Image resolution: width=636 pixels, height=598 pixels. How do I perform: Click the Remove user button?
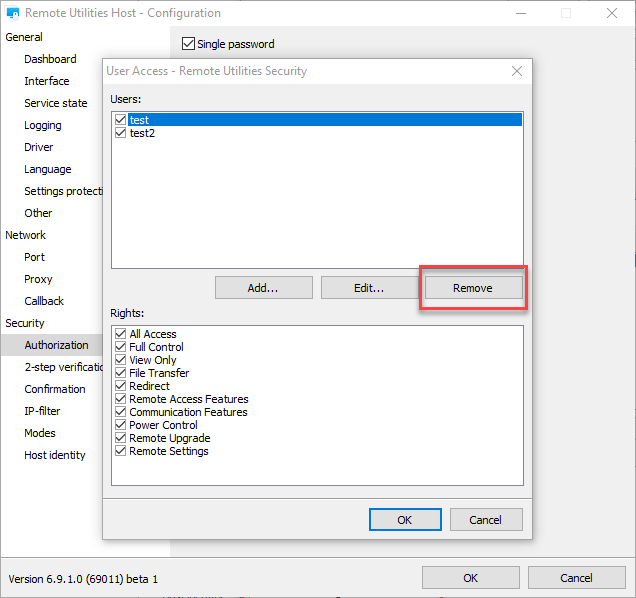(472, 288)
